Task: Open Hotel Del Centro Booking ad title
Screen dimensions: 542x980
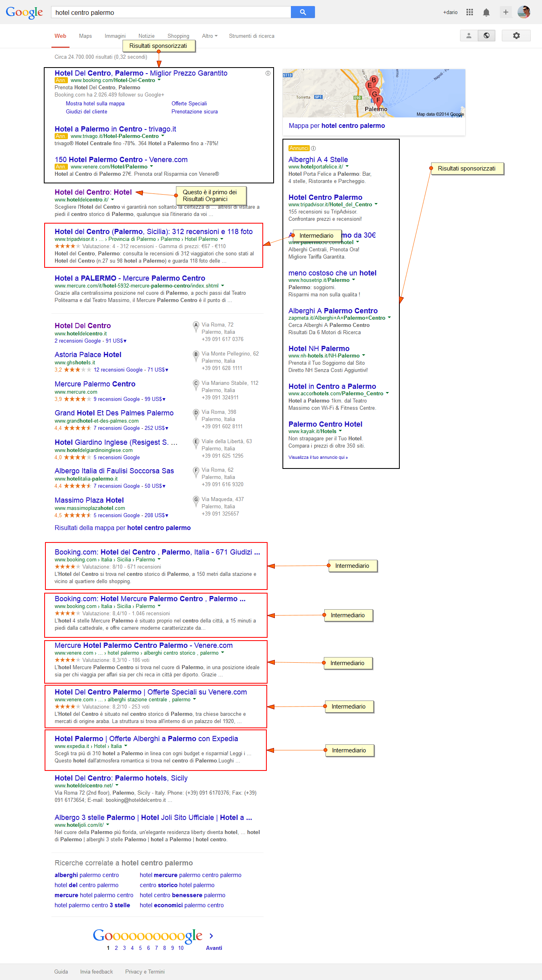Action: [141, 73]
